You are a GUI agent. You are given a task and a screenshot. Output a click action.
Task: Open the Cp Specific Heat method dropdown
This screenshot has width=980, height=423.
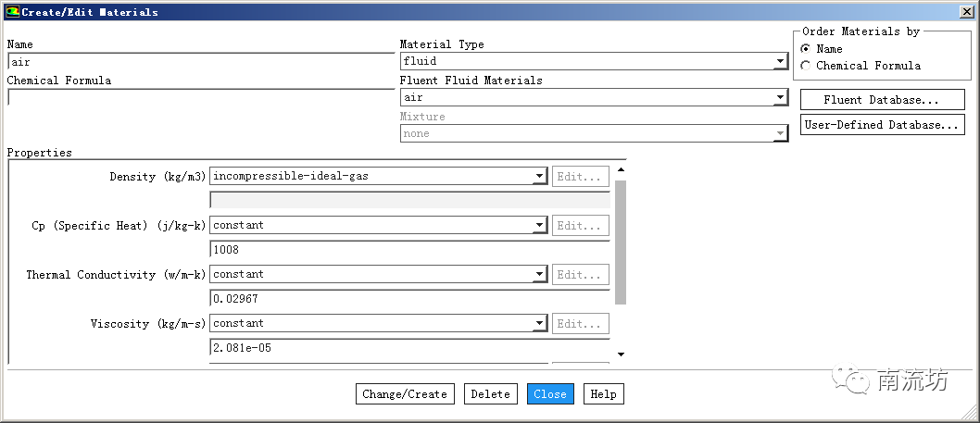pyautogui.click(x=539, y=226)
